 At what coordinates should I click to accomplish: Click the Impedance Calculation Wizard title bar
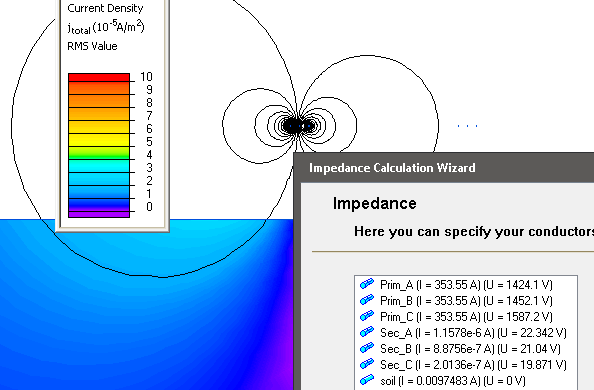point(444,168)
